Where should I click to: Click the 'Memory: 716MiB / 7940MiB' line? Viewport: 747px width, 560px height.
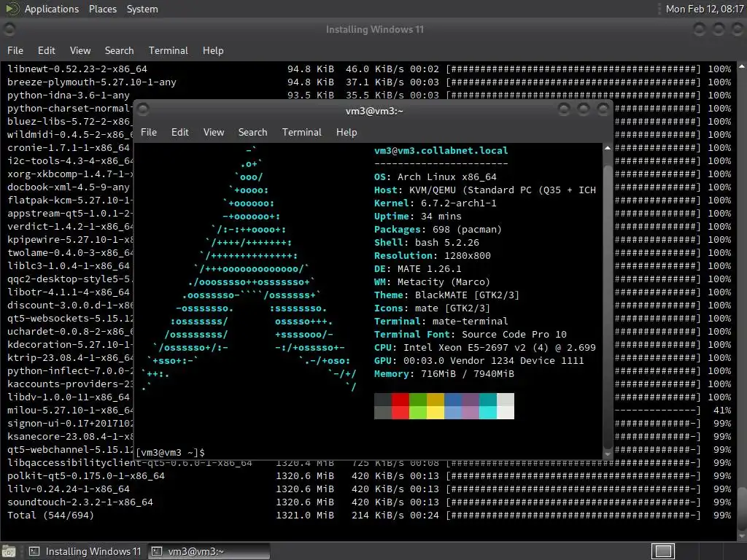coord(444,374)
